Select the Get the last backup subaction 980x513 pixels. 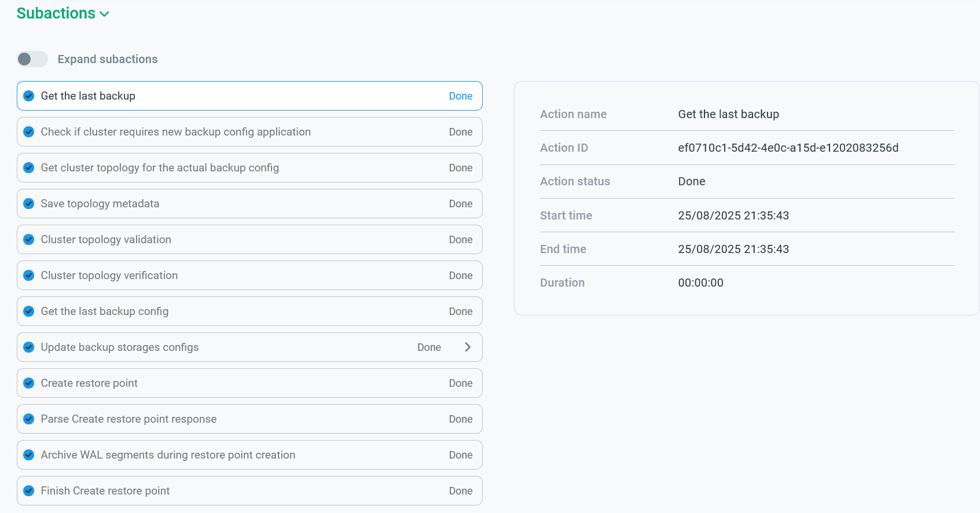click(88, 96)
